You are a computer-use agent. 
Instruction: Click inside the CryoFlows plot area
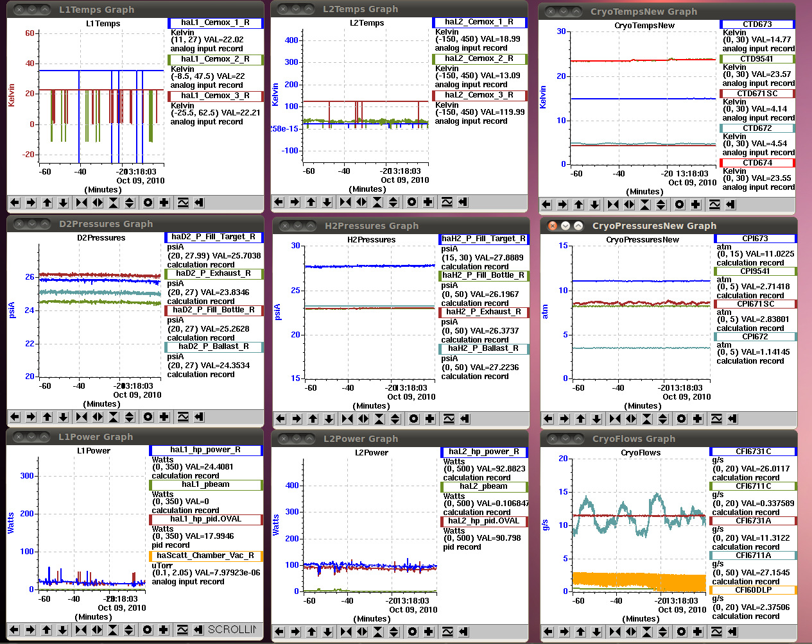(639, 525)
